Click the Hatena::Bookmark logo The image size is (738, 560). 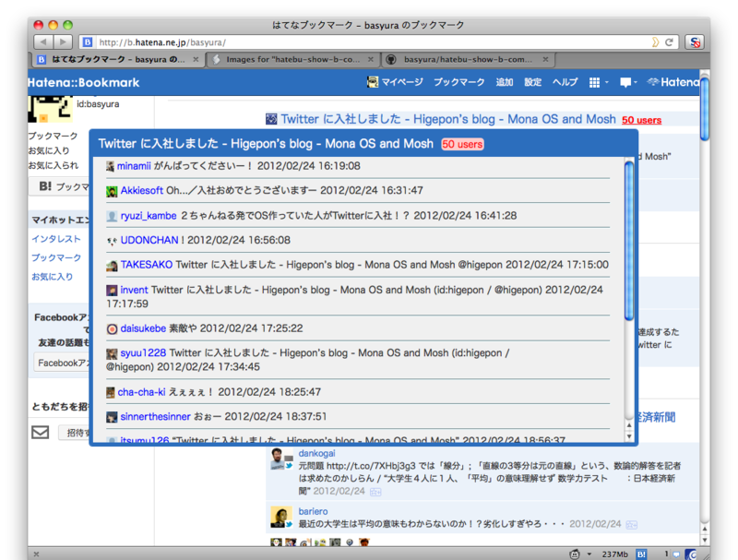(84, 82)
